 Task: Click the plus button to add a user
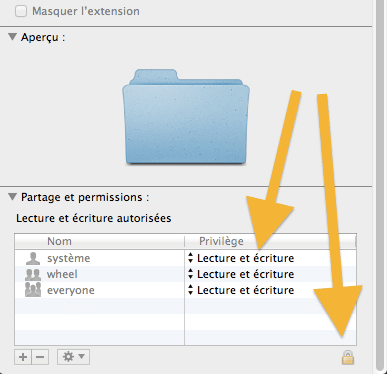click(23, 357)
